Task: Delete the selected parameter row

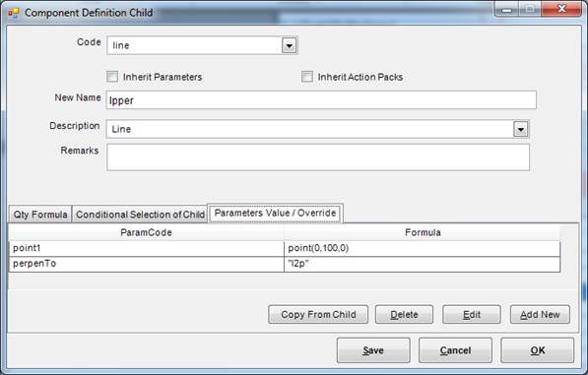Action: [404, 314]
